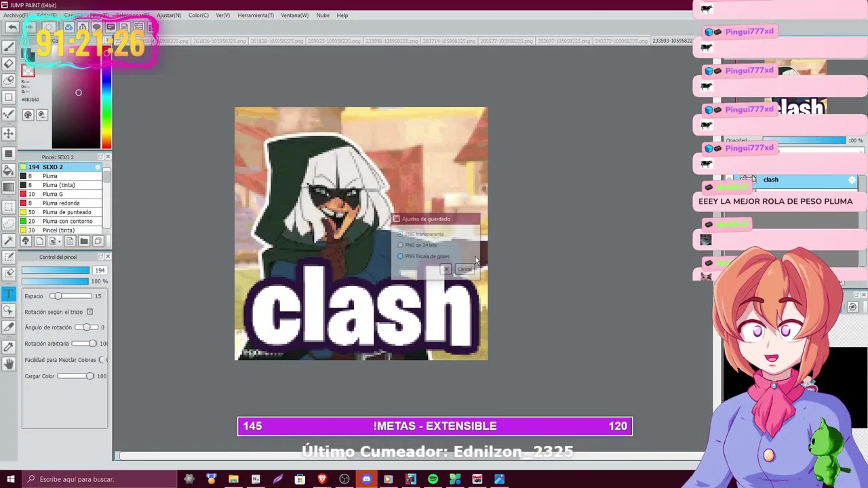Select the Divide Frame knife tool

click(9, 327)
